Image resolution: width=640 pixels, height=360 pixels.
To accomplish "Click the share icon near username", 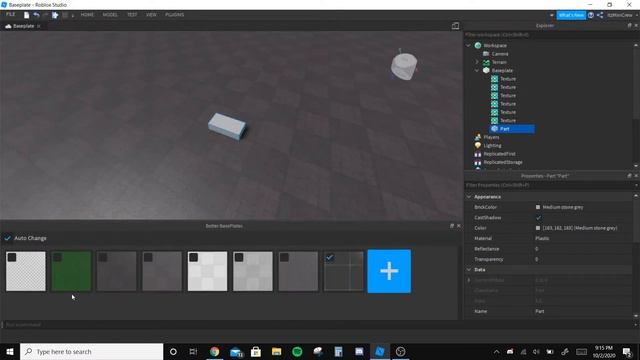I will (x=600, y=15).
